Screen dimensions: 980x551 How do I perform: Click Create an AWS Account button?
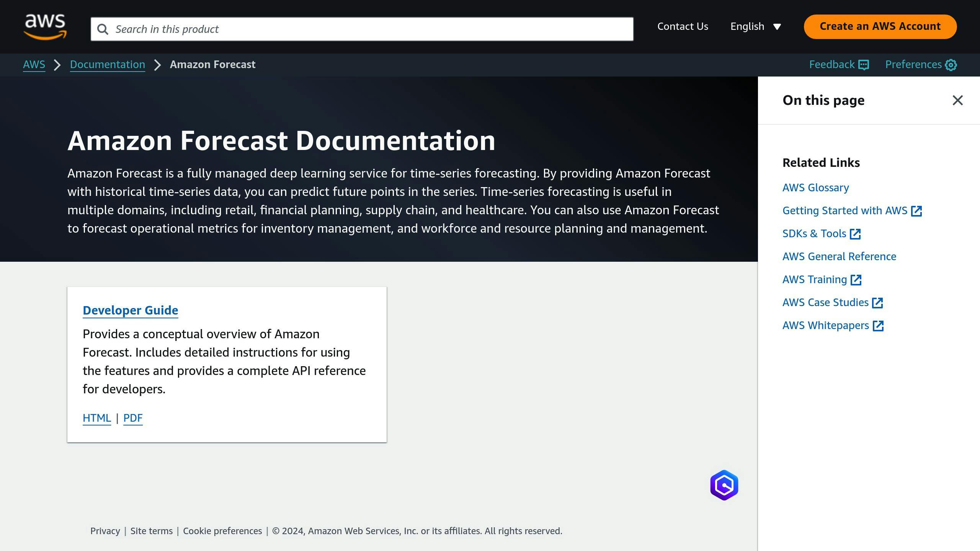pos(880,26)
